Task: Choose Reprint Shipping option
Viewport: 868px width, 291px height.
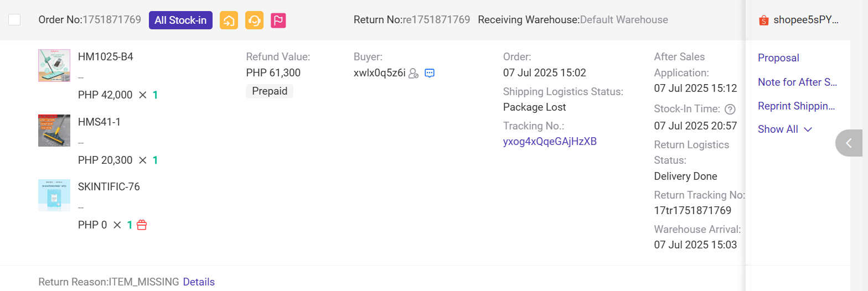Action: coord(796,106)
